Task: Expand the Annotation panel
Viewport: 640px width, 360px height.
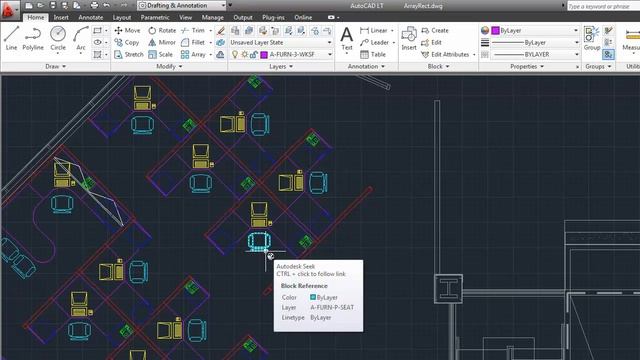Action: (366, 66)
